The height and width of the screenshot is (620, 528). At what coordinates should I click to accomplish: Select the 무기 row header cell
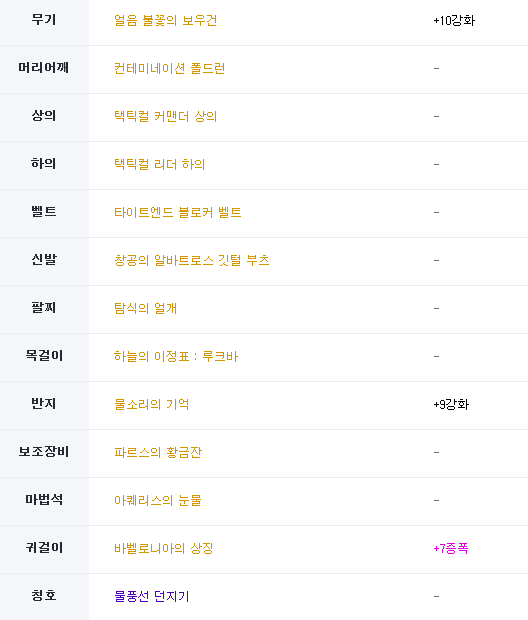(x=44, y=21)
